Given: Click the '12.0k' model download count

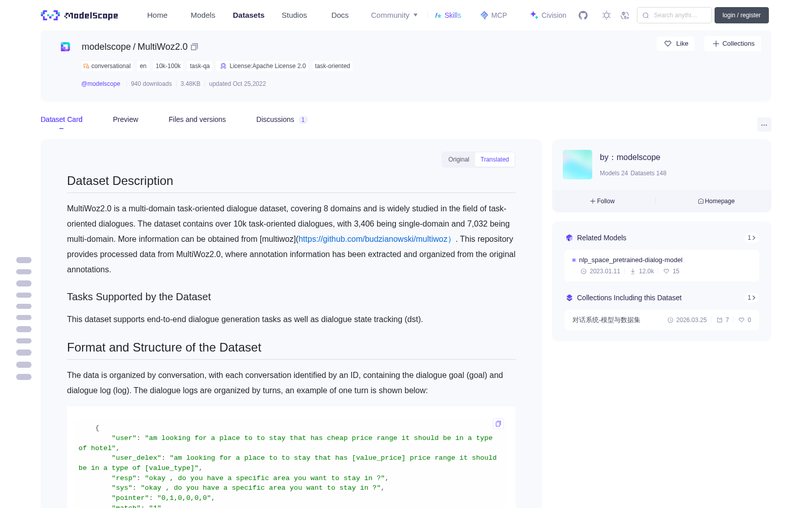Looking at the screenshot, I should [646, 271].
